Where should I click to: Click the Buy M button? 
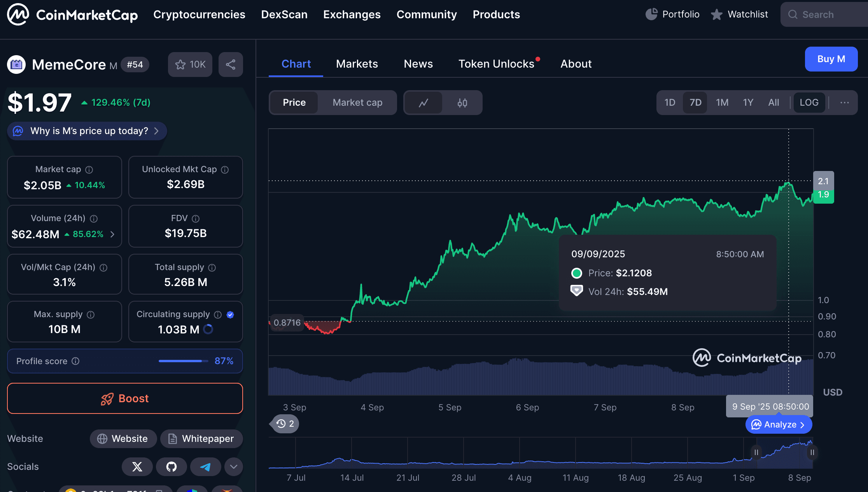(831, 59)
